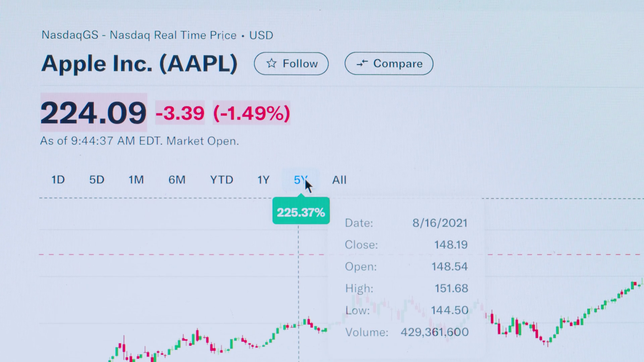The height and width of the screenshot is (362, 644).
Task: Select the 5D time range
Action: point(97,180)
